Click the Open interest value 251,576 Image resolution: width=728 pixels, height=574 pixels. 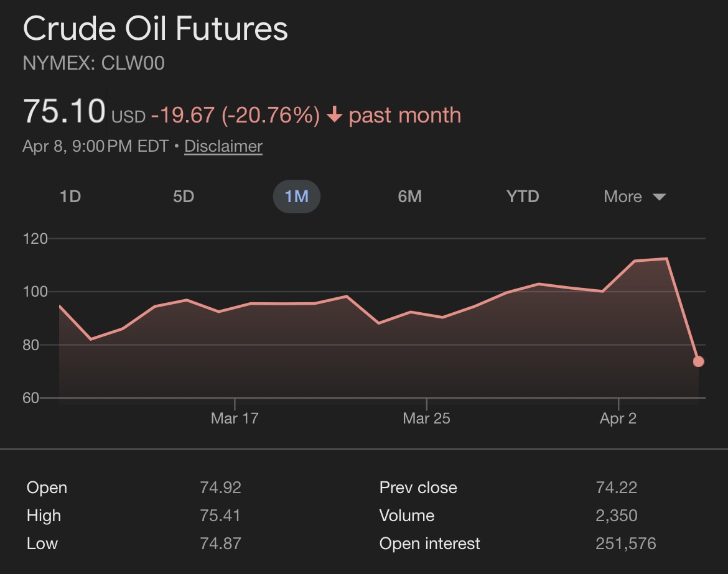point(625,544)
